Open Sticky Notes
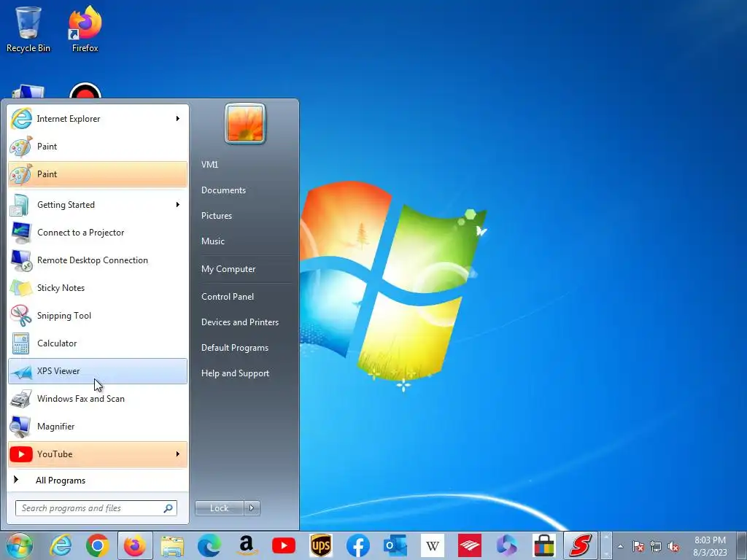 (x=98, y=287)
